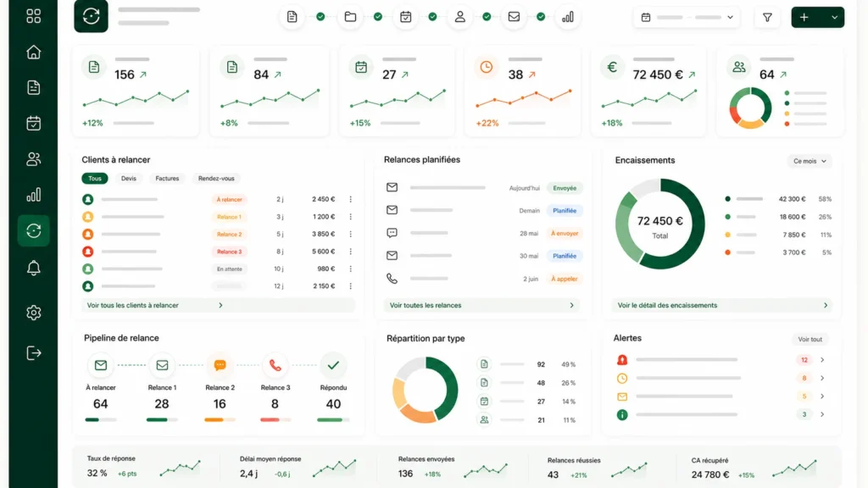
Task: Open the Ce mois period dropdown
Action: tap(809, 161)
